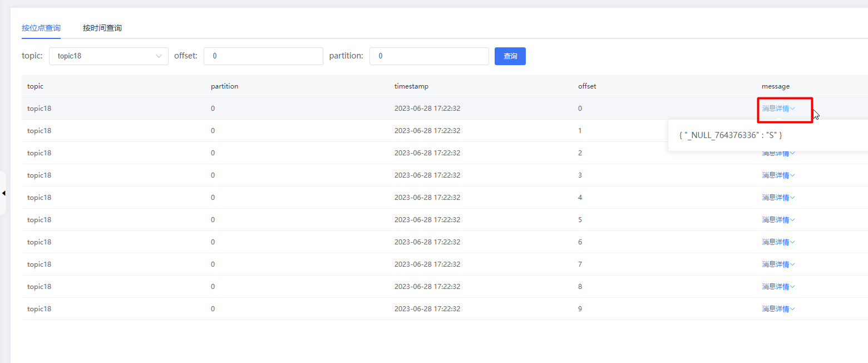Expand 消息详情 for offset 3 row

tap(778, 175)
